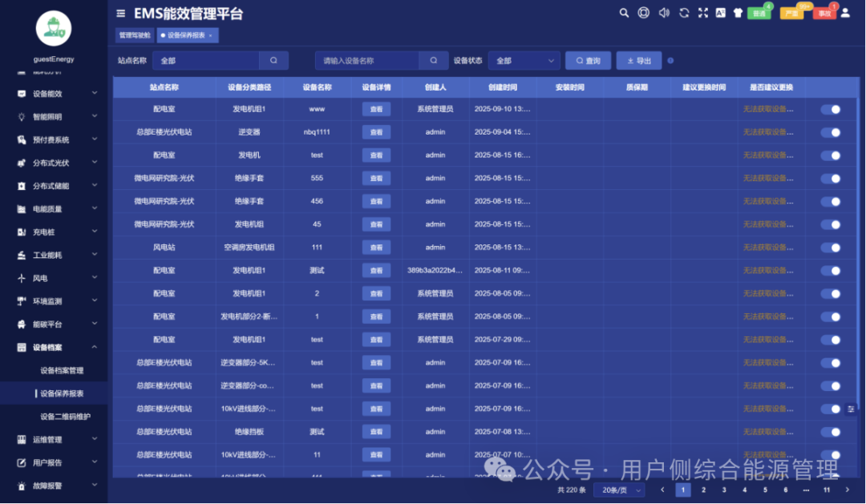Screen dimensions: 866x504
Task: Open the user profile icon
Action: pos(845,13)
